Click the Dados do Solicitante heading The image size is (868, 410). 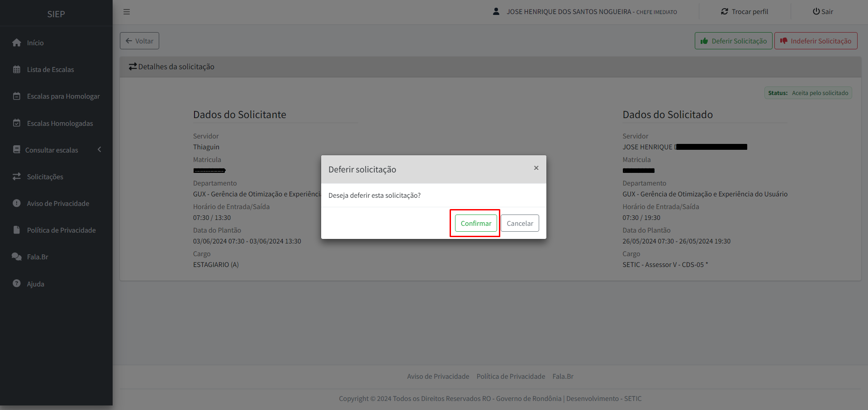[x=239, y=114]
